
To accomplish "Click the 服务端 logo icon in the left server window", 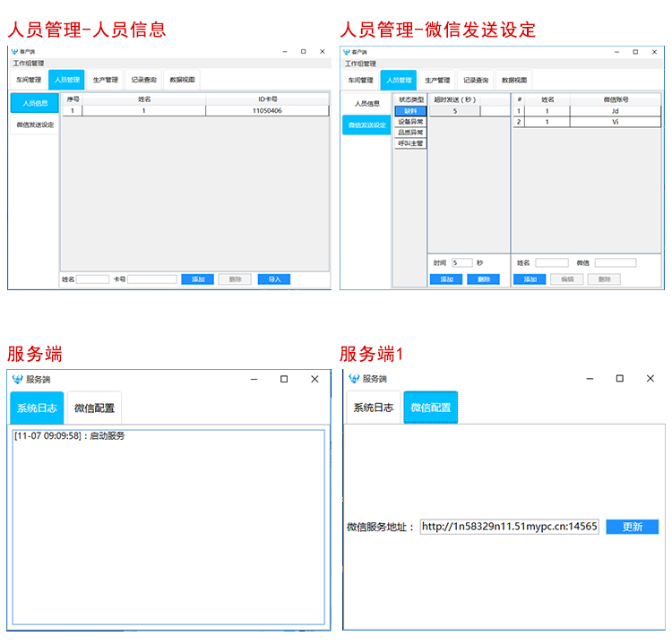I will (x=16, y=379).
